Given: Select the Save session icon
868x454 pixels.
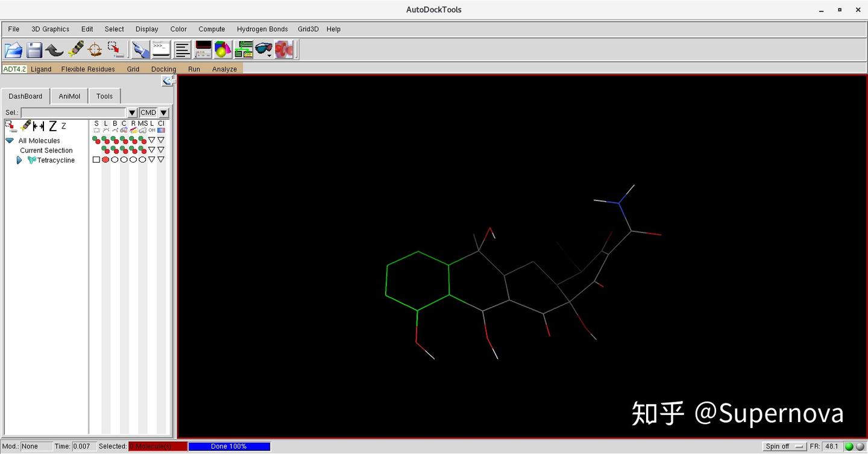Looking at the screenshot, I should pos(34,49).
